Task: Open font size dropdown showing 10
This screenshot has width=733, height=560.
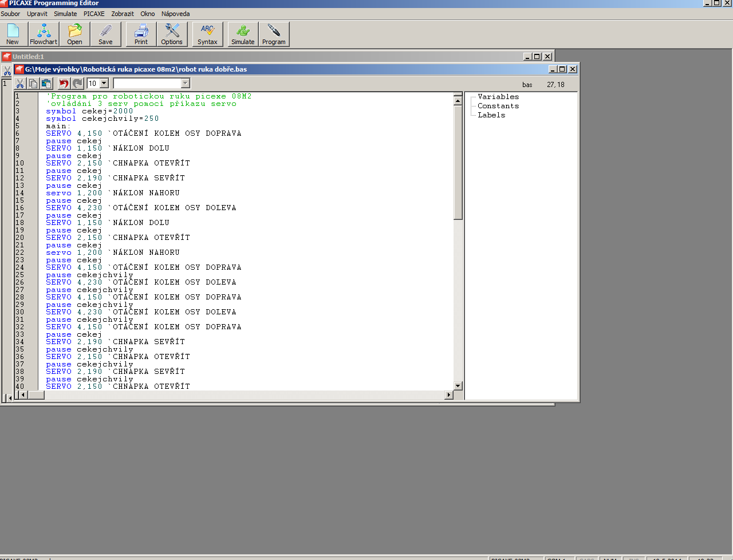Action: [104, 84]
